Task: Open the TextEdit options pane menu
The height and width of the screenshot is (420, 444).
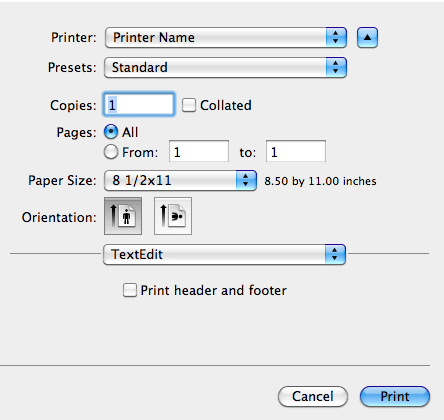Action: tap(224, 254)
